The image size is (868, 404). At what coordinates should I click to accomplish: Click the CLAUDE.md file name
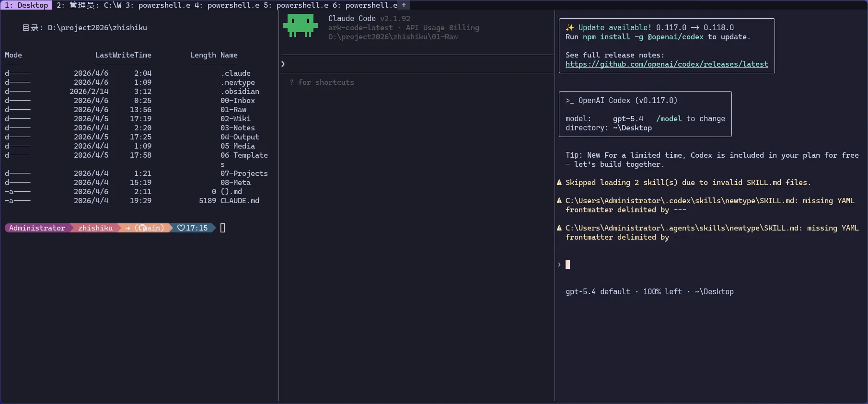(x=240, y=201)
